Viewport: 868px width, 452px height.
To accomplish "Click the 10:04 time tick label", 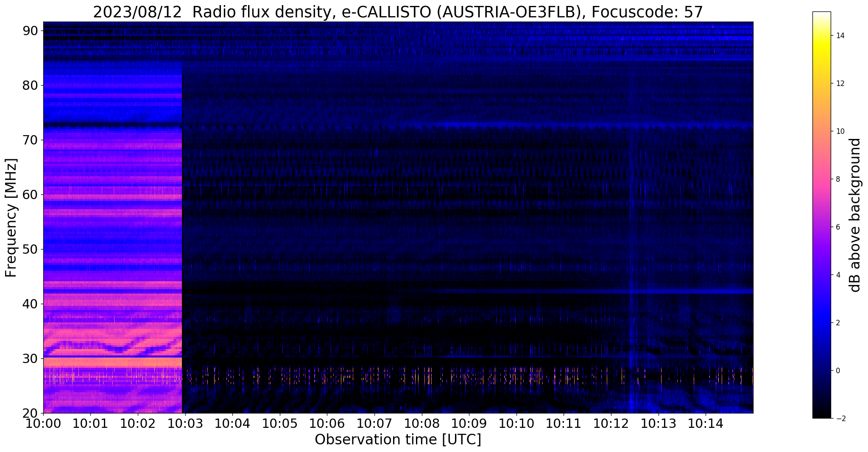I will [232, 423].
